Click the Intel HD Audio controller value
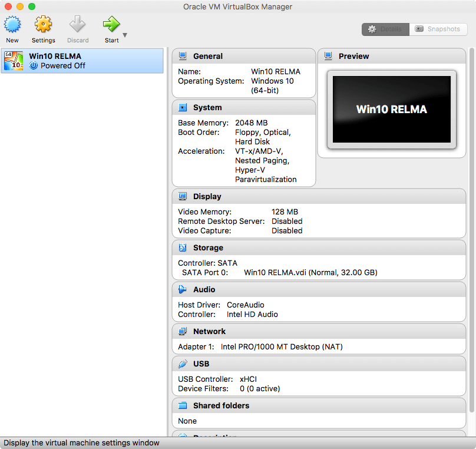 tap(252, 314)
